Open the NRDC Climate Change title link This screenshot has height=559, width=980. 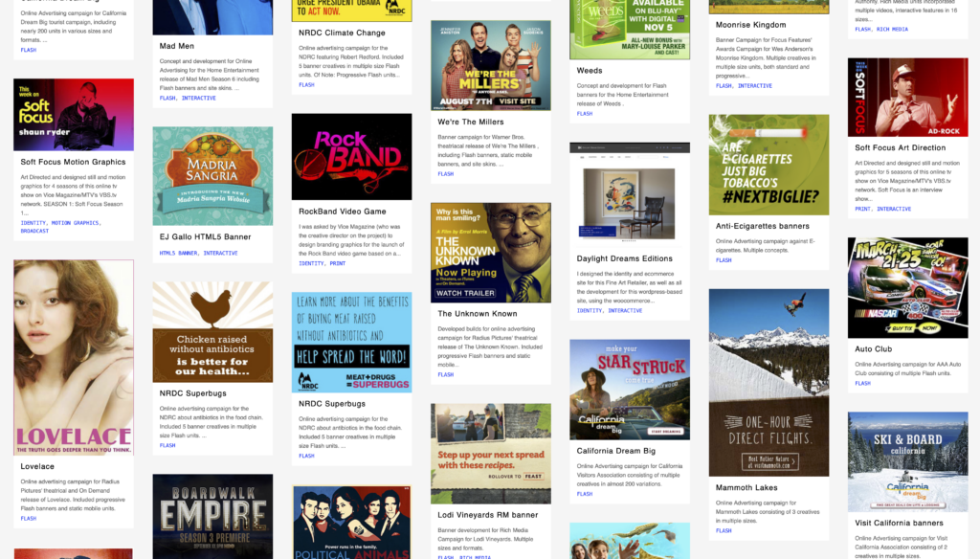(342, 33)
